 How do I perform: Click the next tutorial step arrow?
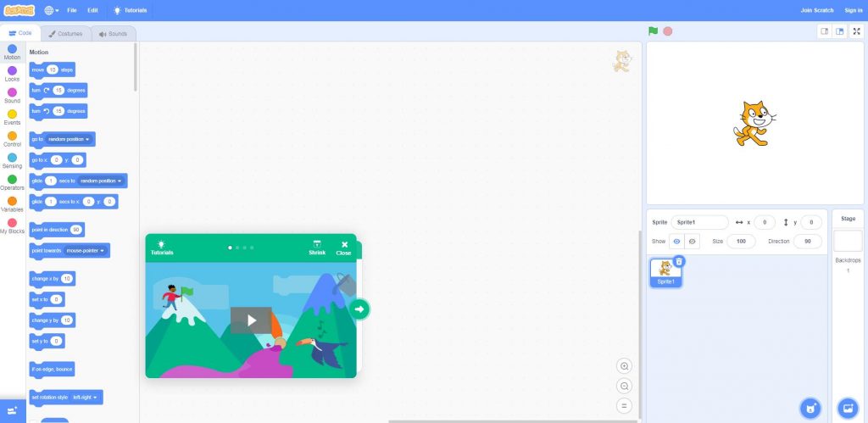(x=359, y=309)
